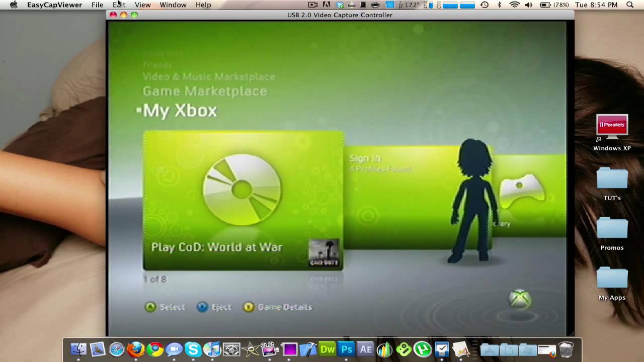This screenshot has height=362, width=644.
Task: Open Skype from the Dock
Action: pos(193,348)
